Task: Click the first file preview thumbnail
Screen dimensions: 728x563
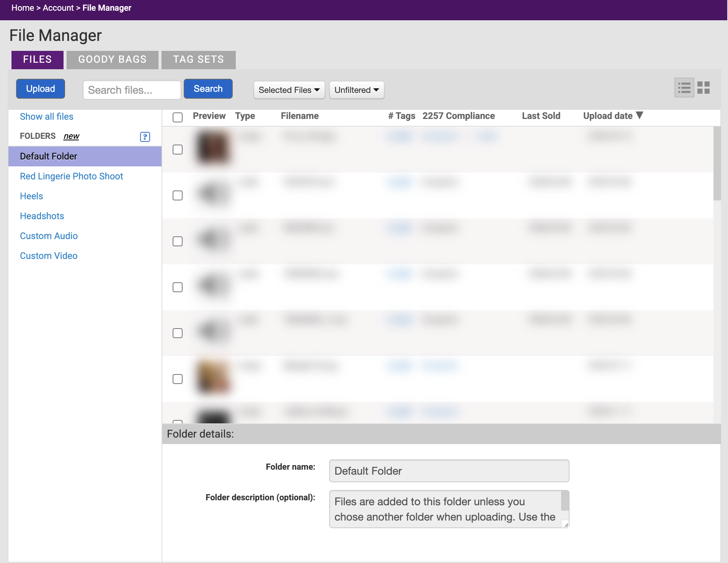Action: click(213, 148)
